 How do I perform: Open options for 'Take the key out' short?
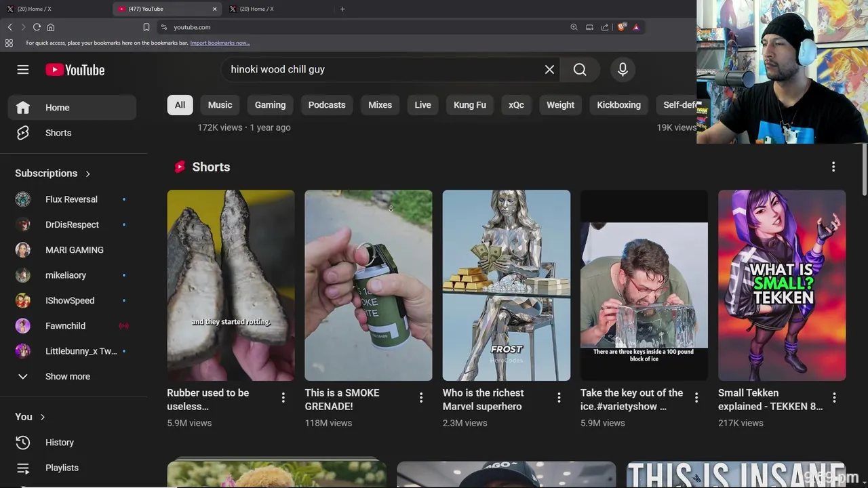[696, 398]
